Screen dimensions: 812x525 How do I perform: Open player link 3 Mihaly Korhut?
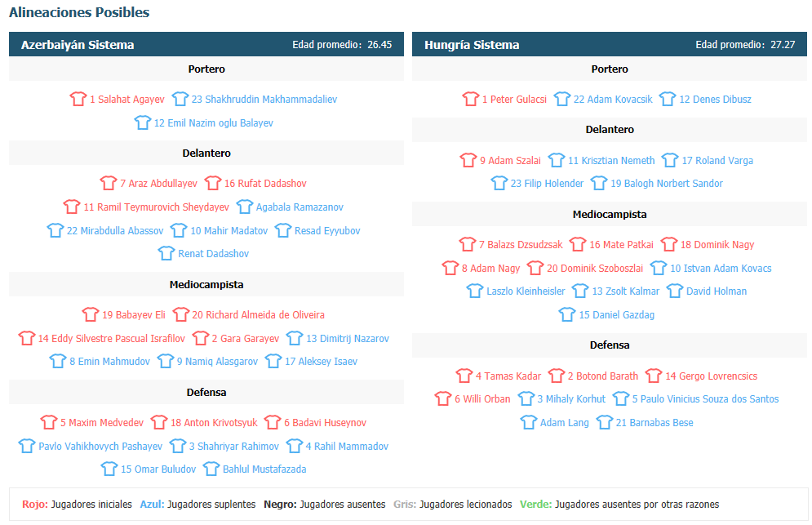tap(571, 398)
